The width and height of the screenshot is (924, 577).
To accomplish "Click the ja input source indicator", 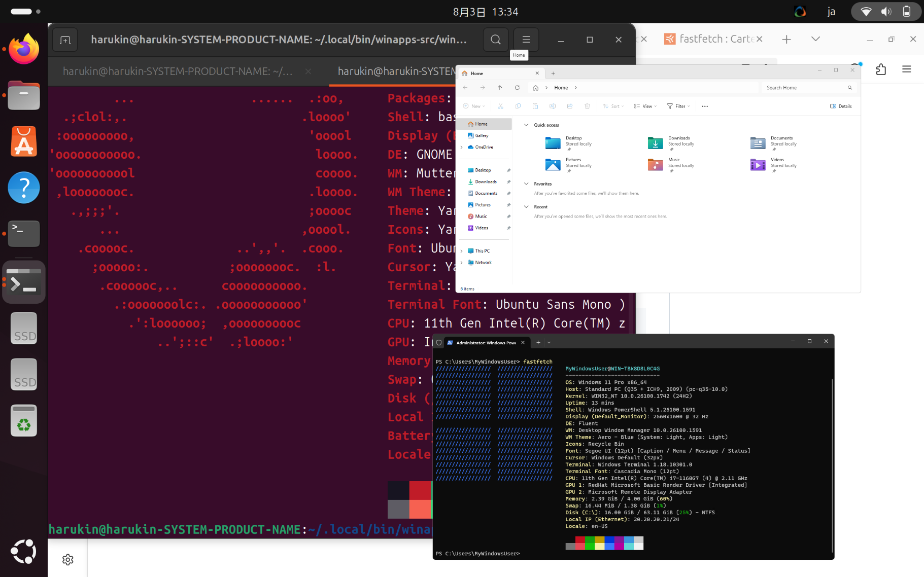I will tap(831, 12).
